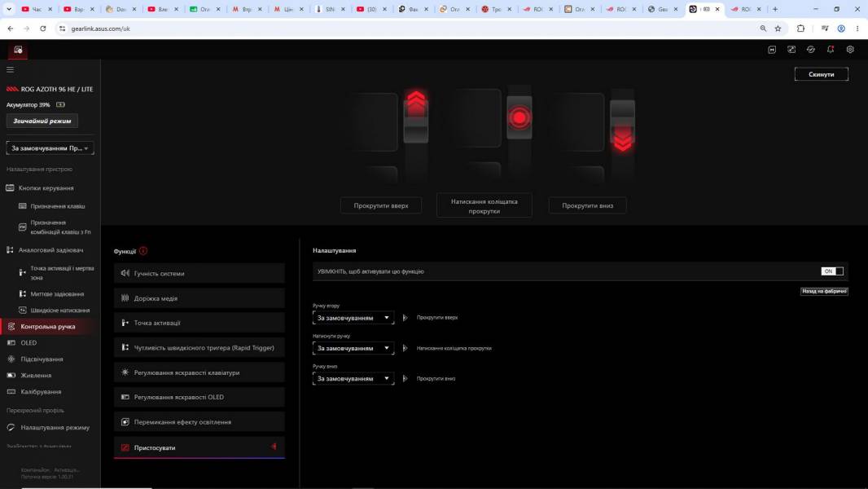This screenshot has height=489, width=868.
Task: Open profile dropdown За замовчуванням Пр...
Action: coord(50,148)
